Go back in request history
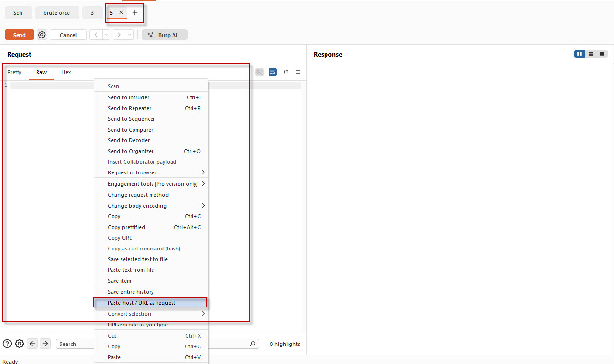This screenshot has width=614, height=364. pos(96,35)
